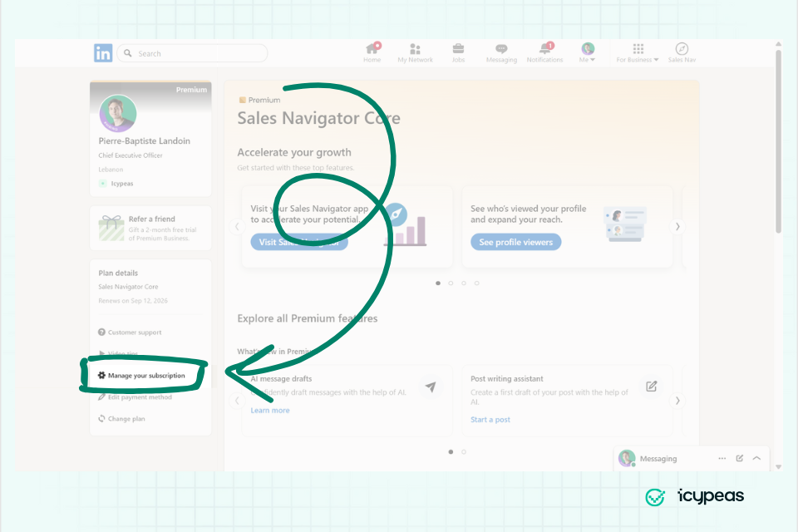
Task: Open Edit payment method
Action: [140, 397]
